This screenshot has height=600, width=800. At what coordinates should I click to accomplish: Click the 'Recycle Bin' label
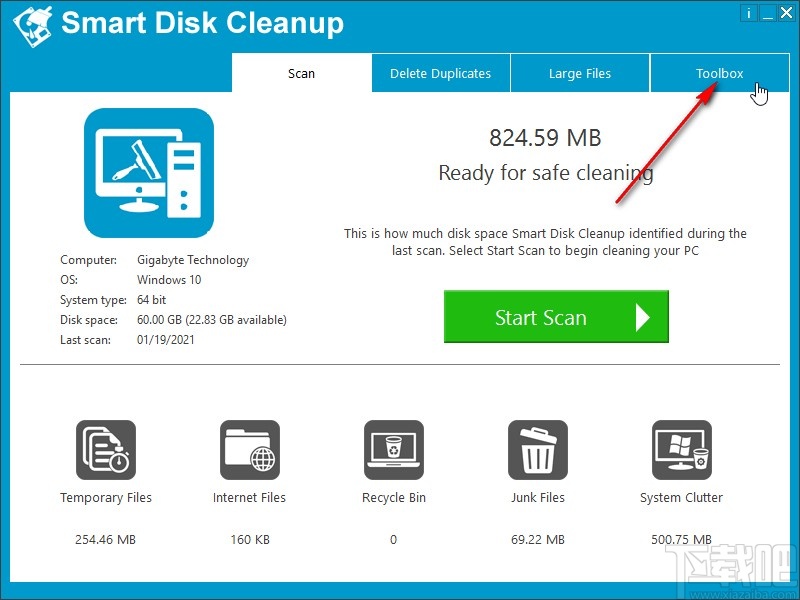tap(394, 497)
